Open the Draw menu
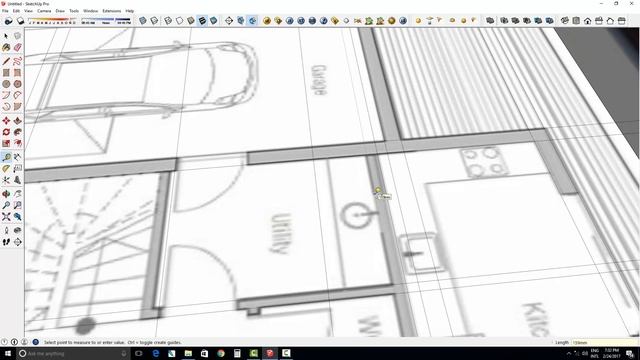This screenshot has width=640, height=360. (x=60, y=11)
